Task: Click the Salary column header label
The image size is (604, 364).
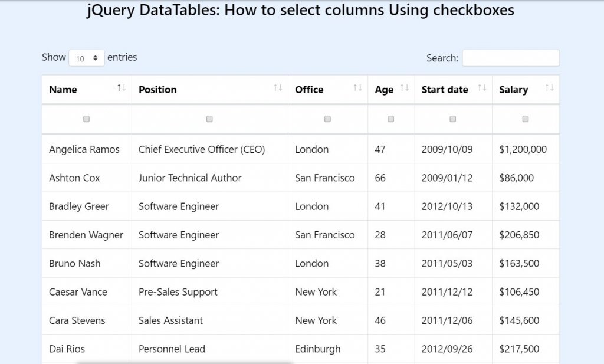Action: point(513,90)
